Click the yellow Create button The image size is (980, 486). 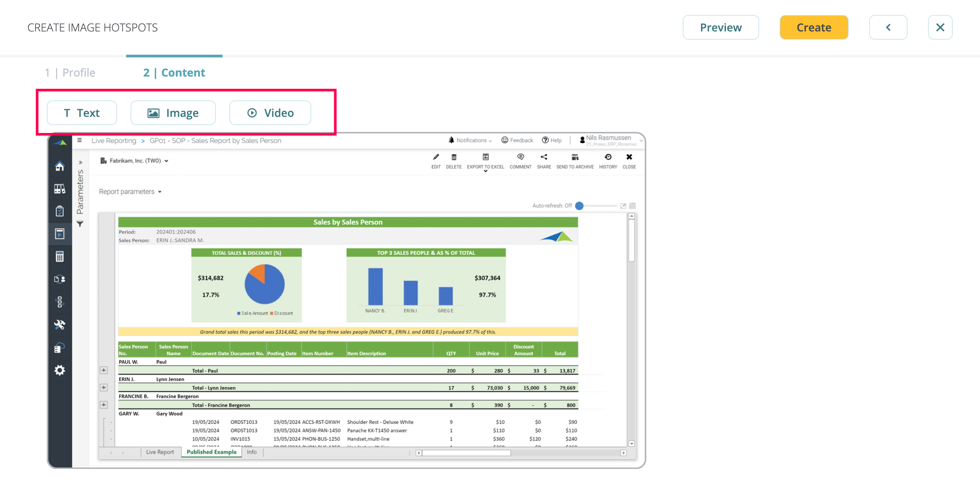tap(813, 27)
